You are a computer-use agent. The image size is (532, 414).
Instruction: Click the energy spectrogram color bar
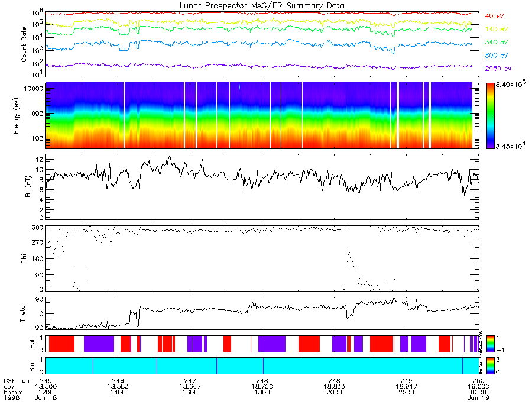(x=491, y=116)
